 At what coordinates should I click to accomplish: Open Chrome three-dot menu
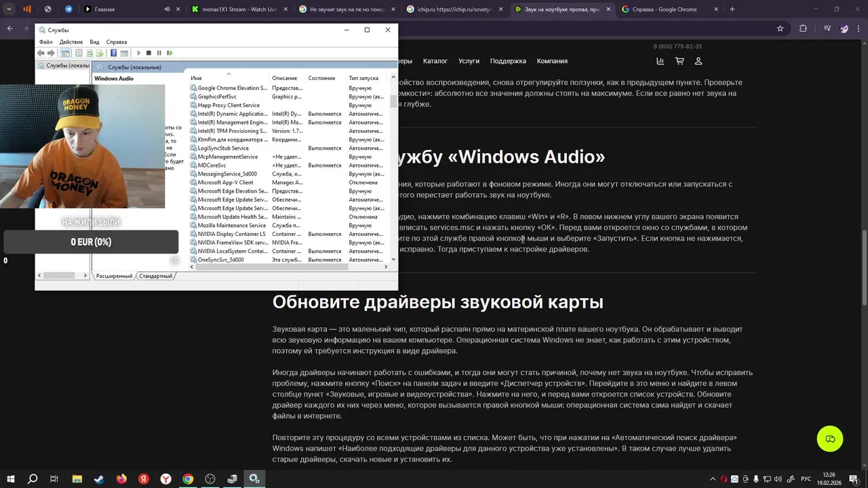859,28
